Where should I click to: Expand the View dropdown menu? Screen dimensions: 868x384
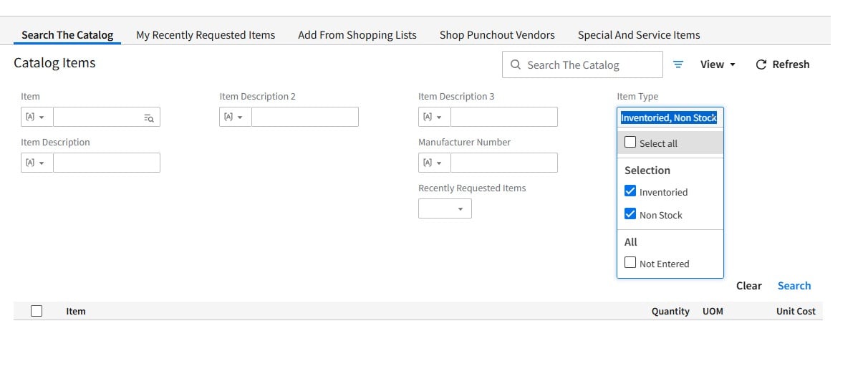pos(718,64)
